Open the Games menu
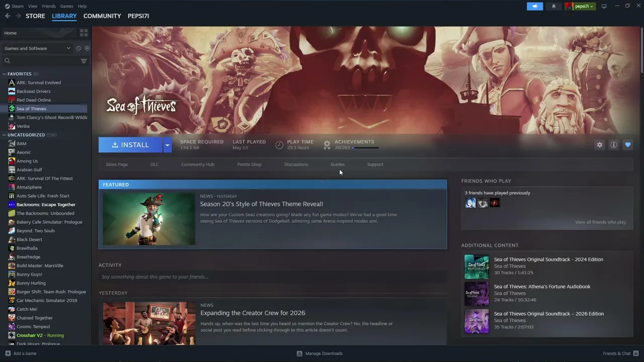 tap(66, 6)
